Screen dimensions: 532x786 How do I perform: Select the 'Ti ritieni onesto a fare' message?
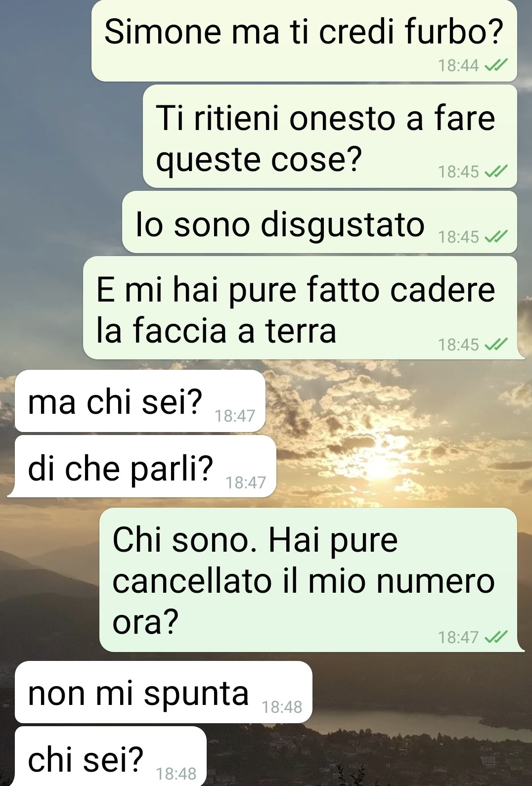click(x=330, y=136)
